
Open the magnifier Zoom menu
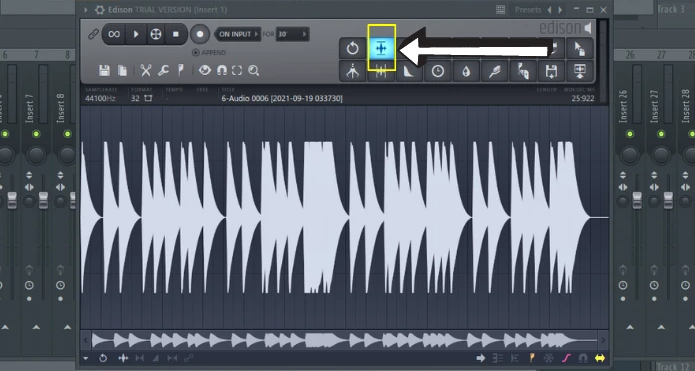(x=254, y=70)
